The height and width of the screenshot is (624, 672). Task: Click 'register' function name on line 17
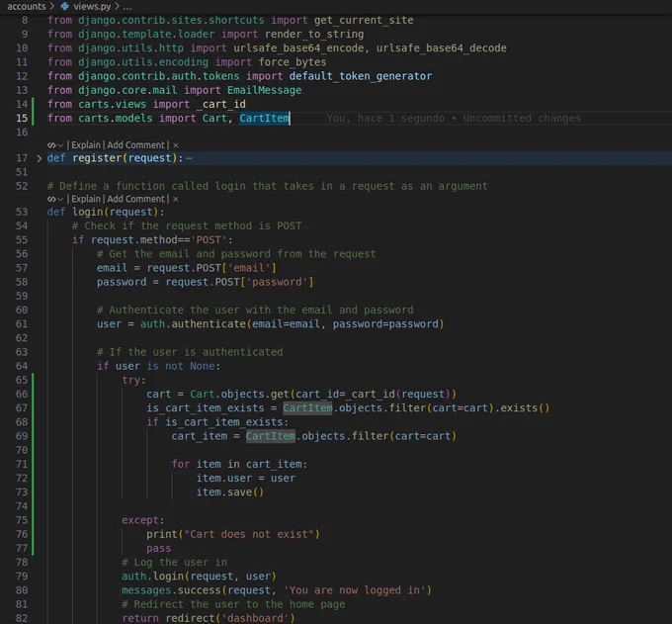coord(97,158)
